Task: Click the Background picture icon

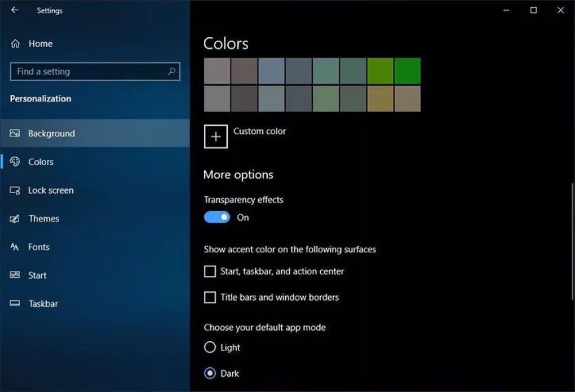Action: 15,133
